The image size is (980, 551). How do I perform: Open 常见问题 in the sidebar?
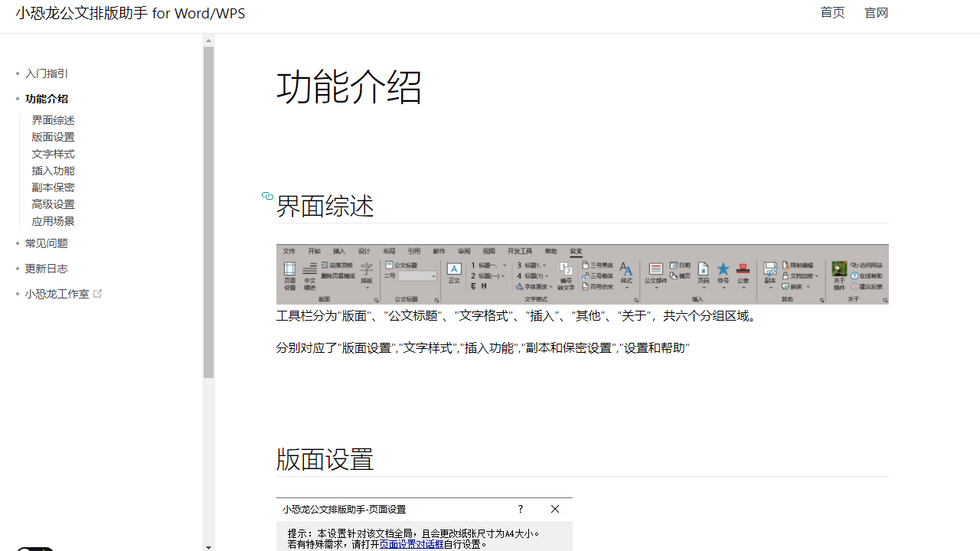click(x=47, y=243)
